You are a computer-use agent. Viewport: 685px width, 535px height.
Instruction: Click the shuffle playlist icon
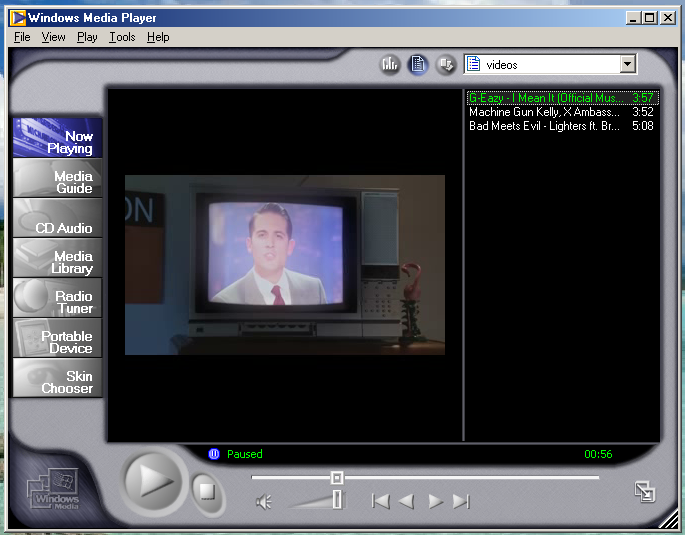pyautogui.click(x=446, y=65)
